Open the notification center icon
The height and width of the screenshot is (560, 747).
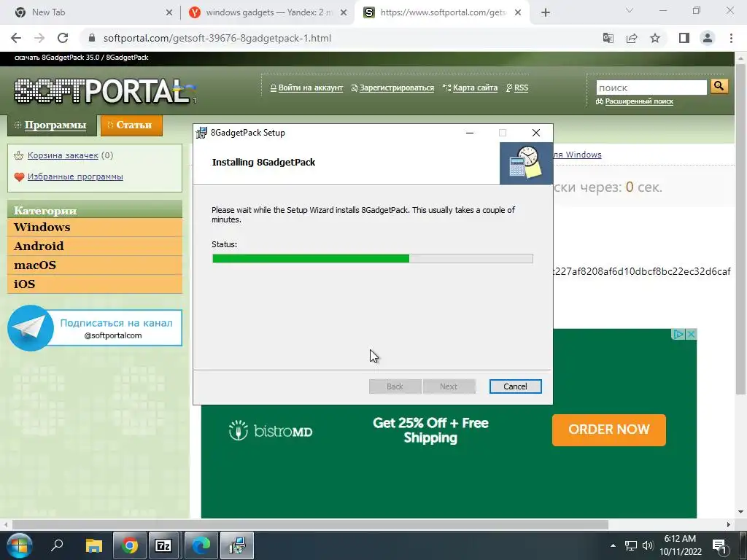pos(719,545)
